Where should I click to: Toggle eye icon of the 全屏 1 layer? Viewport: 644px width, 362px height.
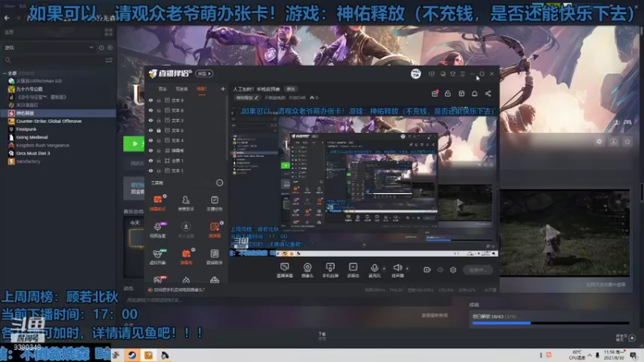(151, 160)
